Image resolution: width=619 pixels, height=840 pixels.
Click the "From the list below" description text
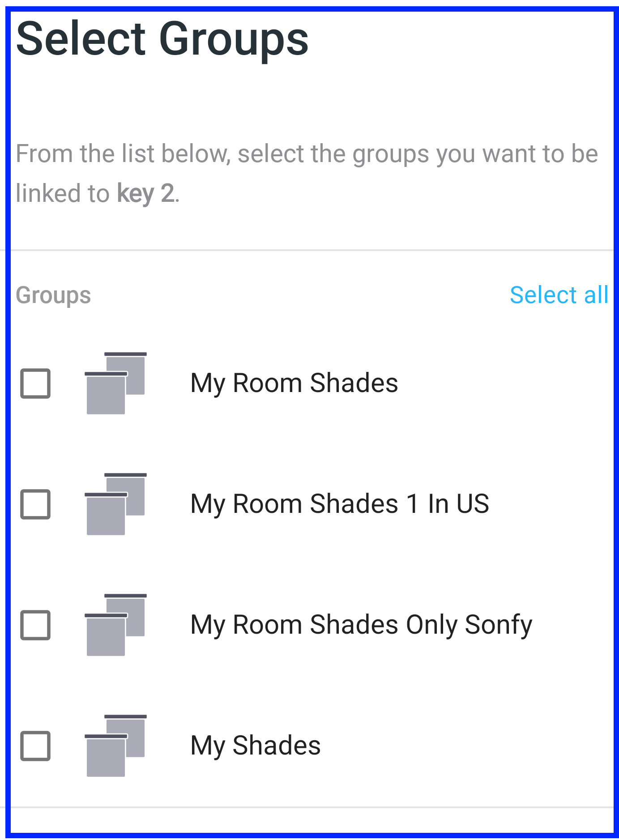(307, 174)
